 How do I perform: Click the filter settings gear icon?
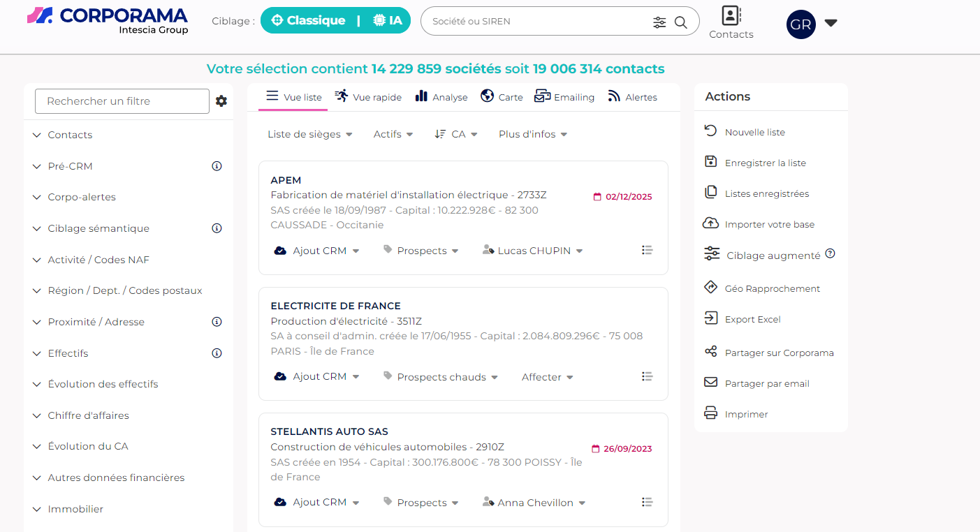pos(221,101)
